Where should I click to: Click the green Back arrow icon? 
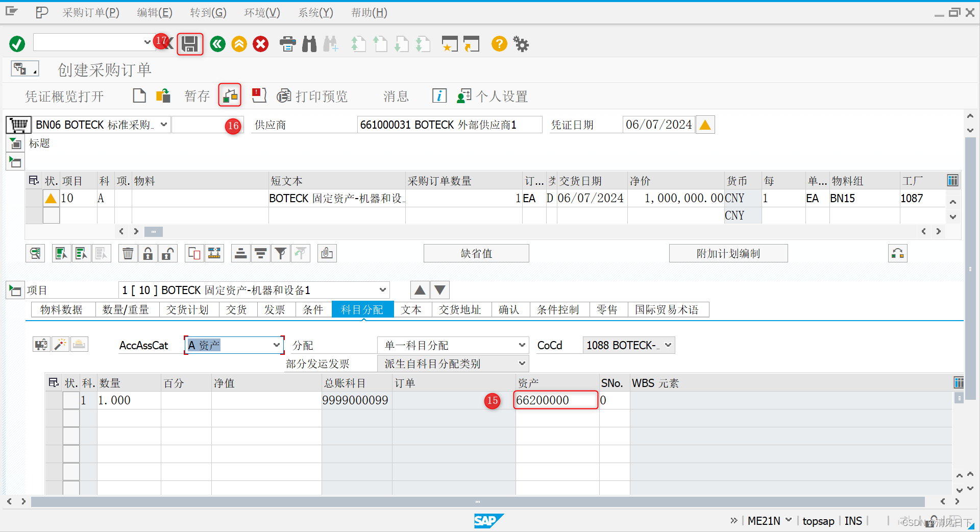(x=218, y=44)
